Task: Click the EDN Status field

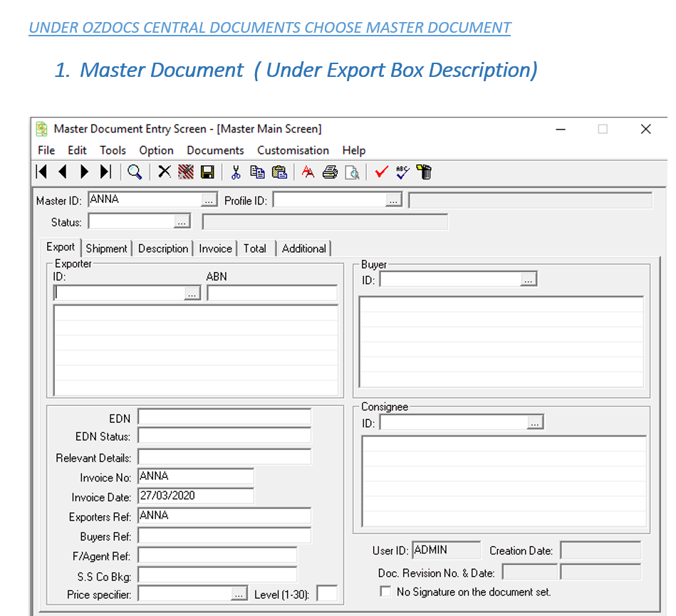Action: click(224, 435)
